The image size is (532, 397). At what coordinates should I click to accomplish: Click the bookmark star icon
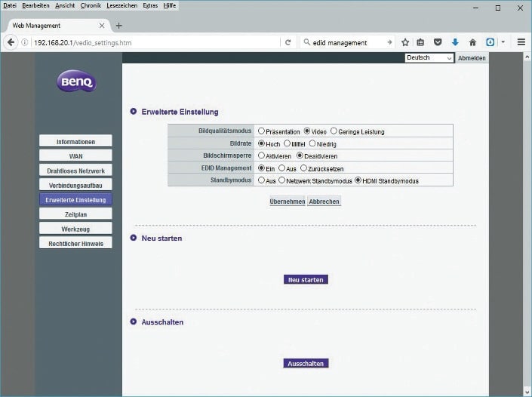405,42
